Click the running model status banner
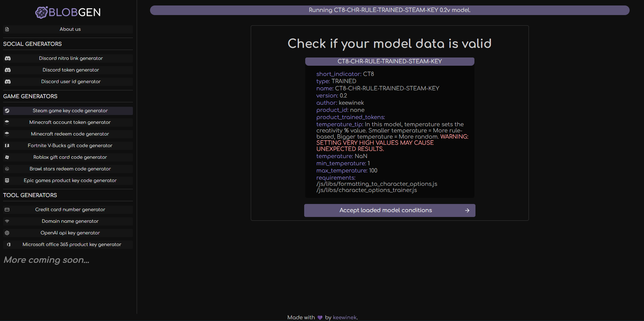644x321 pixels. [x=389, y=10]
